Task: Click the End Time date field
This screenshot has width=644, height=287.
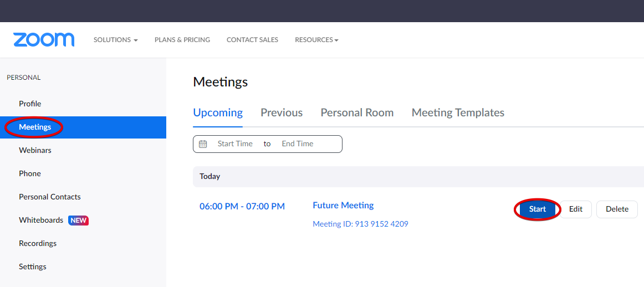Action: pos(298,144)
